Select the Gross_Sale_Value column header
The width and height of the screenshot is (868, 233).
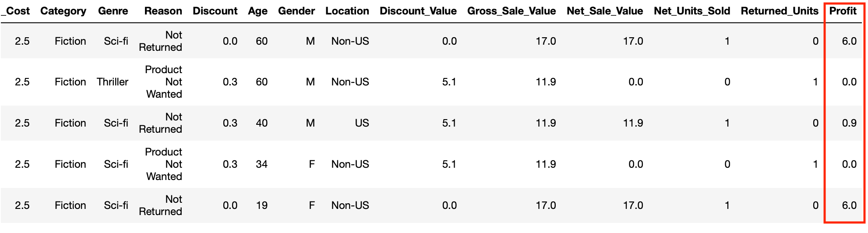[511, 11]
